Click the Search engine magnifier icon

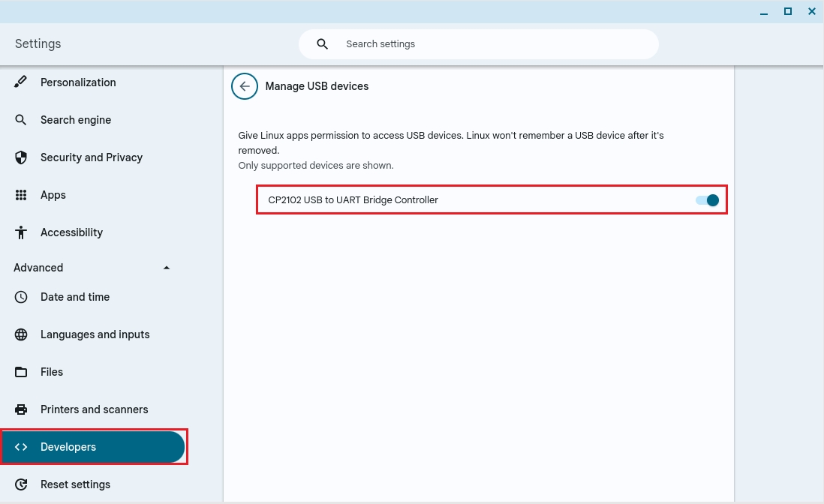point(21,120)
